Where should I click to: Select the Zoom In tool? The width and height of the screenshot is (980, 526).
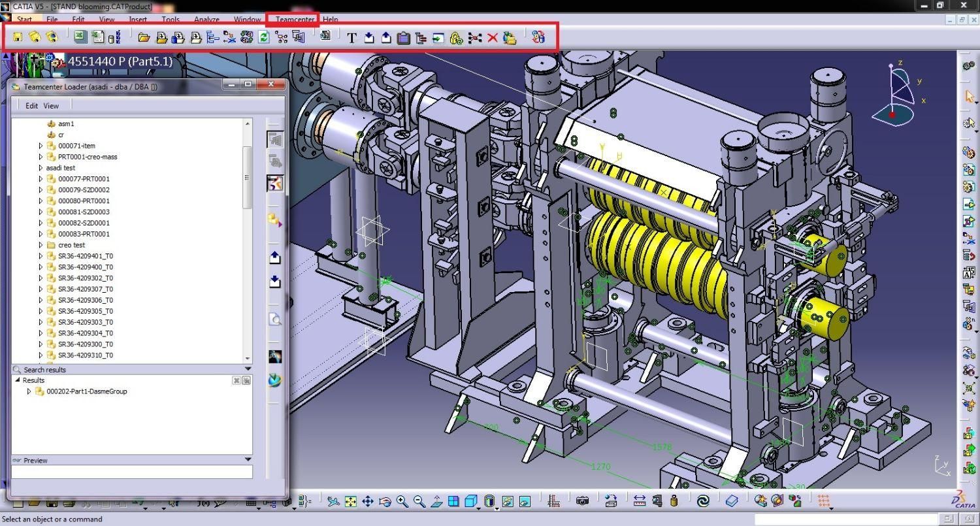(x=402, y=501)
